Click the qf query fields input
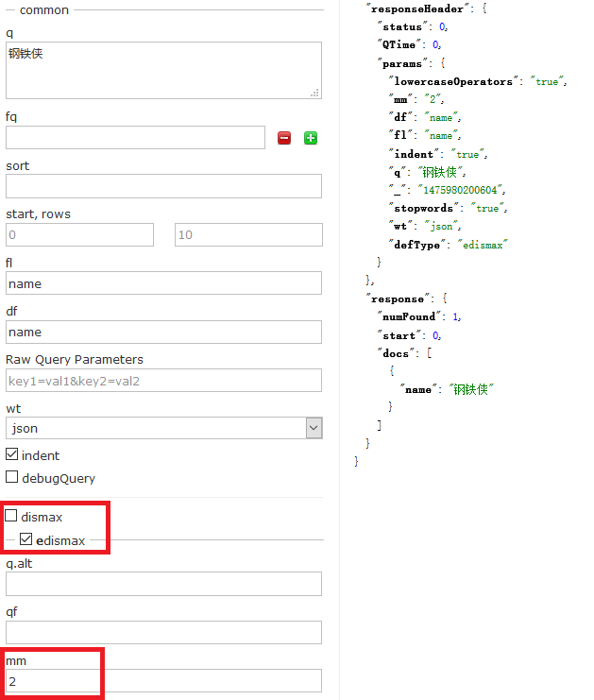Viewport: 594px width, 700px height. tap(163, 633)
